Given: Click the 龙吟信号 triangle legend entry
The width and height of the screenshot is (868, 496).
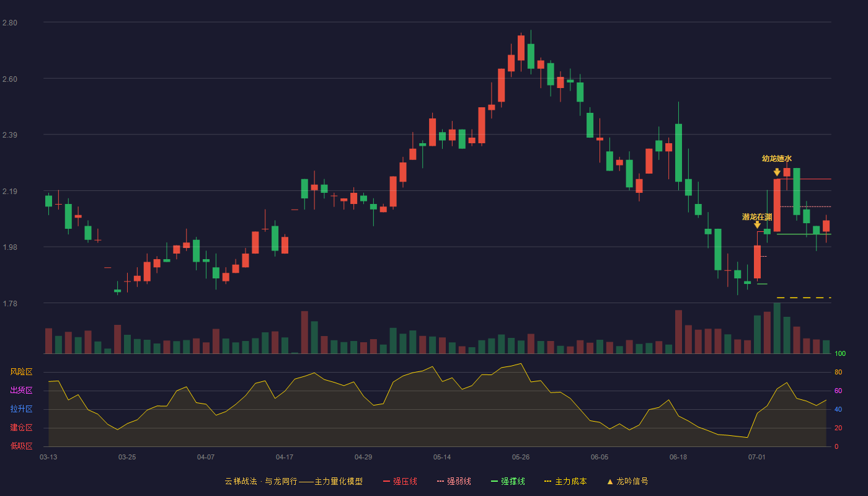Looking at the screenshot, I should coord(627,481).
